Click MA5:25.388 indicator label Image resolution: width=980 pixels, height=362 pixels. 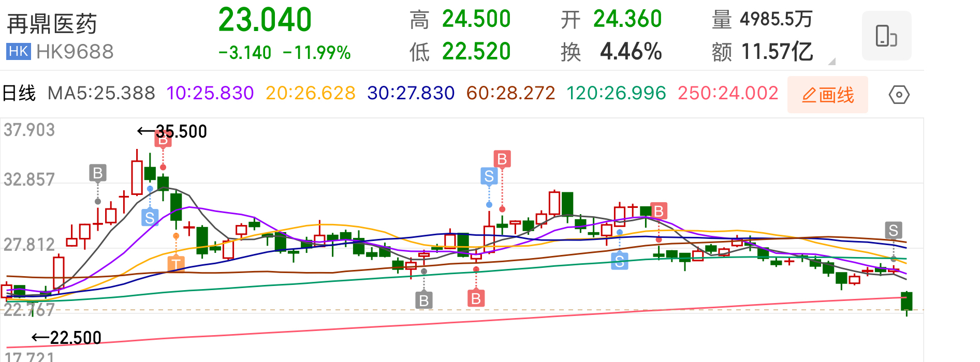(x=101, y=93)
